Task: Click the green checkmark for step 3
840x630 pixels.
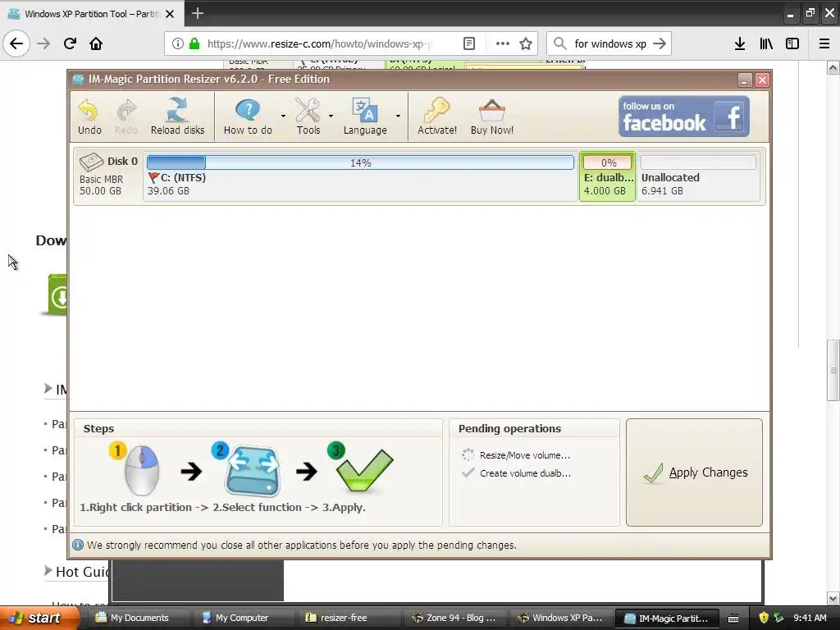Action: pos(364,469)
